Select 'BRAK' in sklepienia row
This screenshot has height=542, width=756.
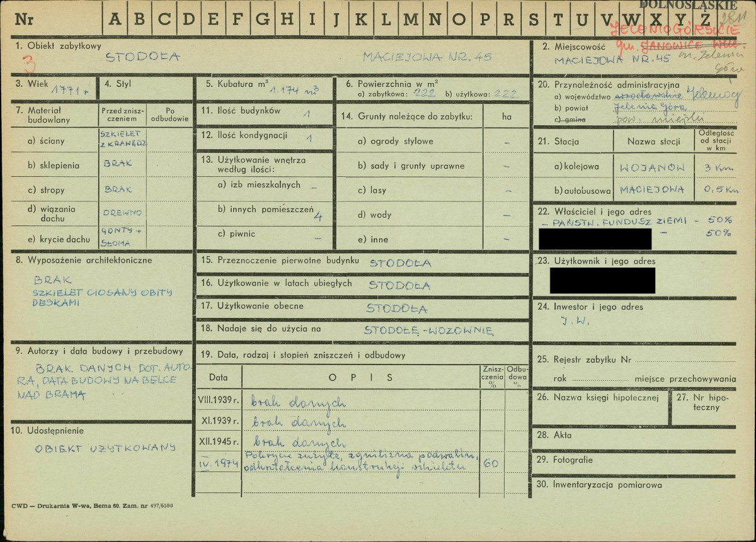pyautogui.click(x=118, y=163)
